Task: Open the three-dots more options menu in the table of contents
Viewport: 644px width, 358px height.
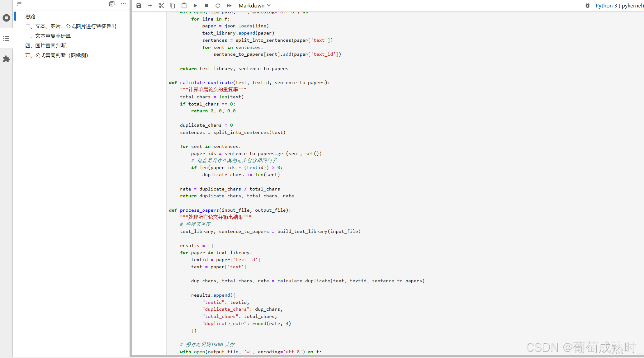Action: [x=123, y=4]
